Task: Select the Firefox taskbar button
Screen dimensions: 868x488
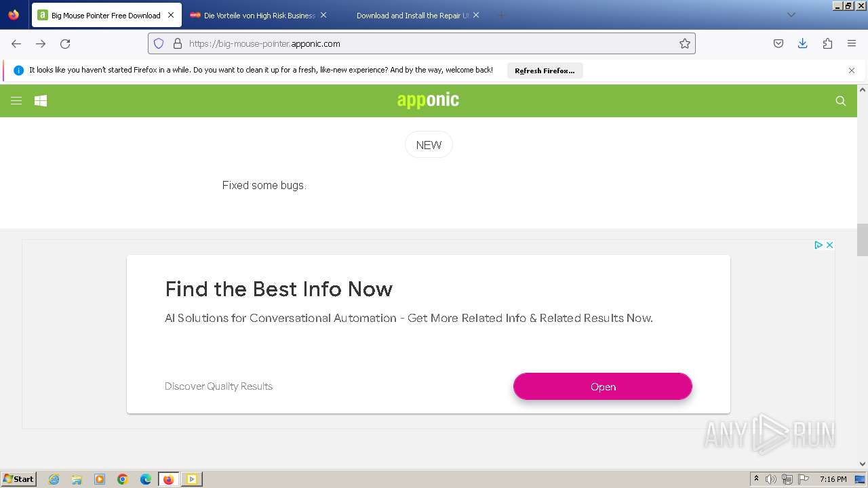Action: (169, 479)
